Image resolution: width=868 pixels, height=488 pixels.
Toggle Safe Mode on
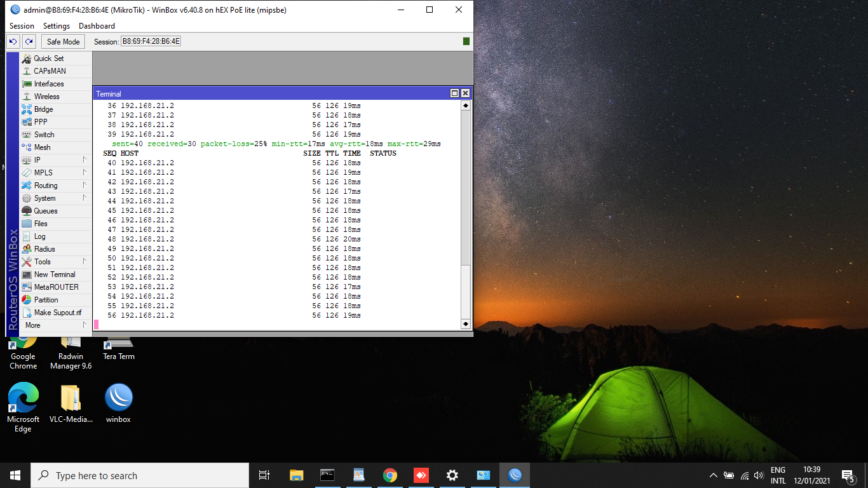63,41
